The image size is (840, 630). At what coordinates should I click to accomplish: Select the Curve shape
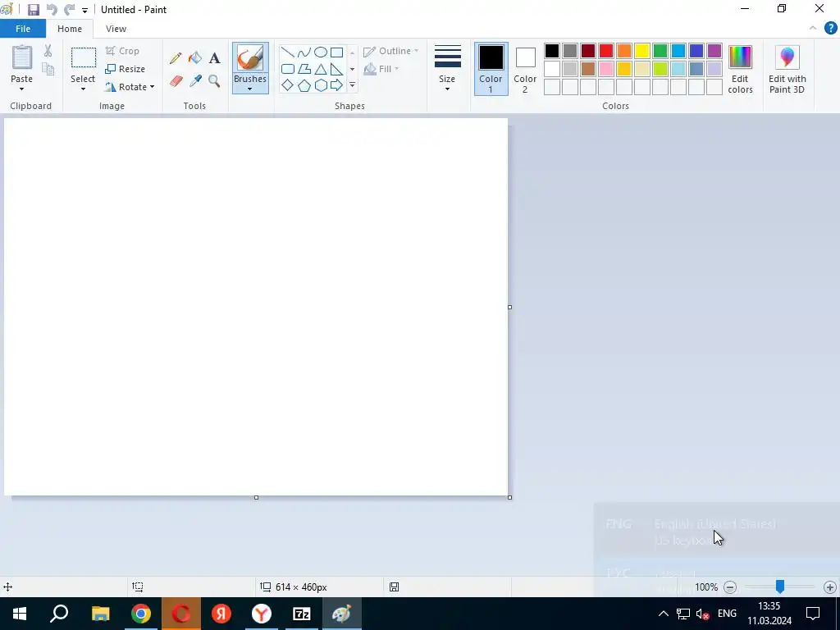tap(304, 52)
